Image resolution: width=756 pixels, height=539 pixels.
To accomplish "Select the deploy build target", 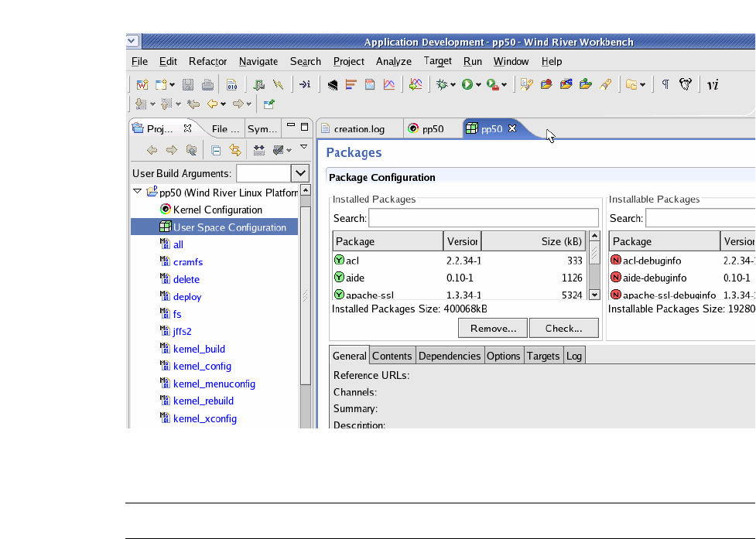I will (x=187, y=297).
